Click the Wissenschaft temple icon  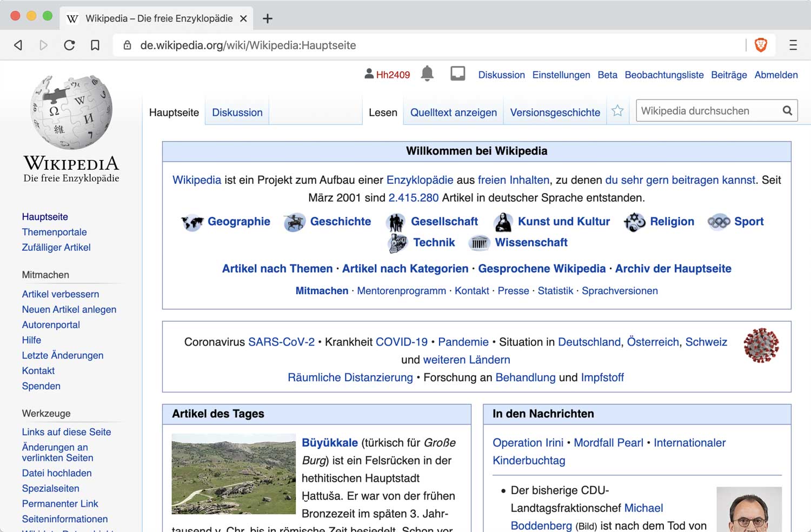pyautogui.click(x=480, y=243)
